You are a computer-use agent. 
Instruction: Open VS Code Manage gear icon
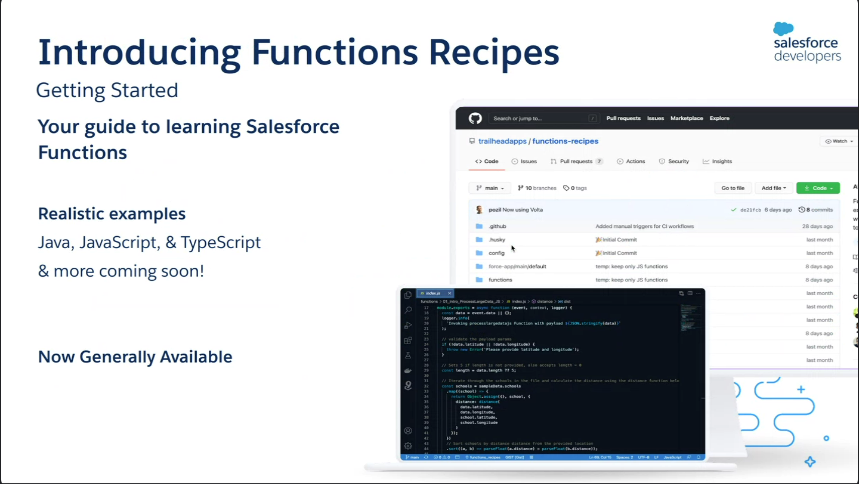click(408, 446)
